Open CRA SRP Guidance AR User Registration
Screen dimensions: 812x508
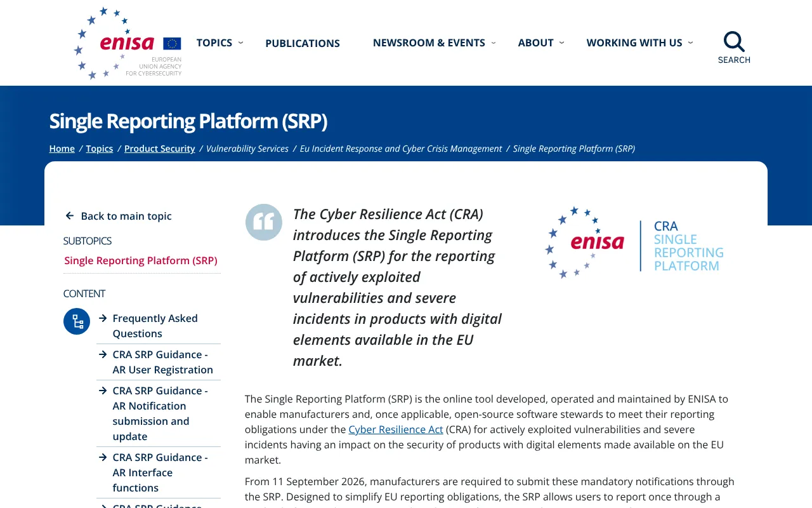[163, 362]
